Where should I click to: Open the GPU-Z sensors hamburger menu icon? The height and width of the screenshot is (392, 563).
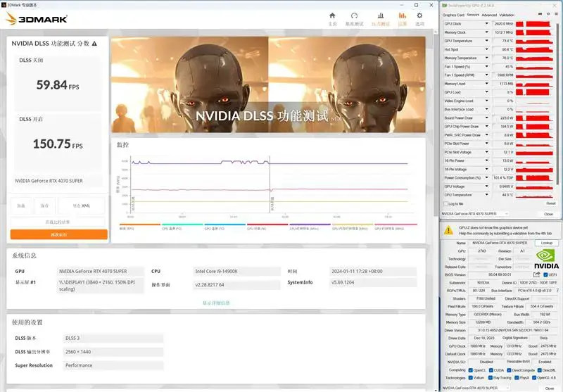[x=555, y=14]
